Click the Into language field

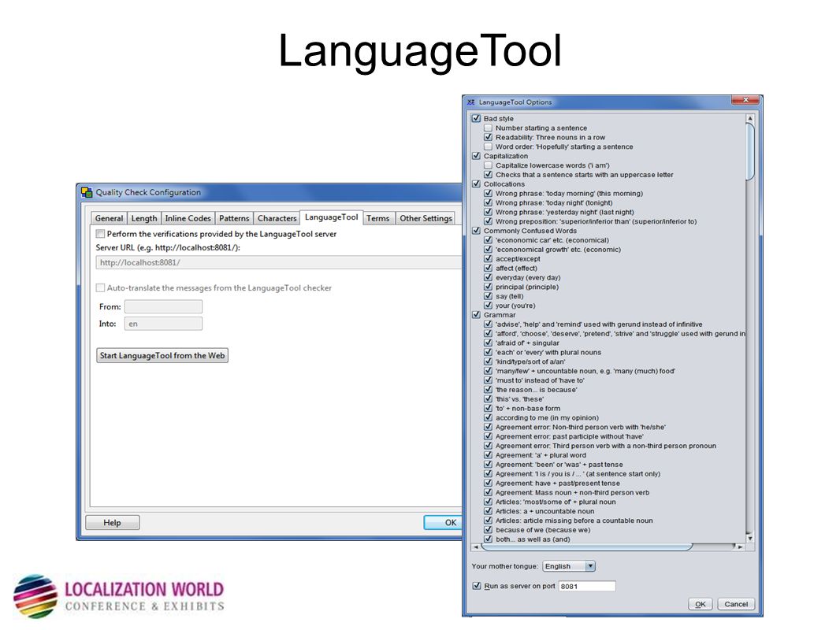pos(163,324)
